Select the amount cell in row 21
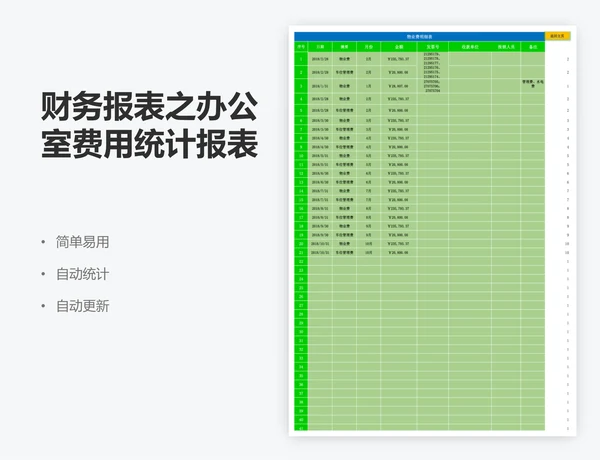Image resolution: width=600 pixels, height=460 pixels. click(399, 253)
